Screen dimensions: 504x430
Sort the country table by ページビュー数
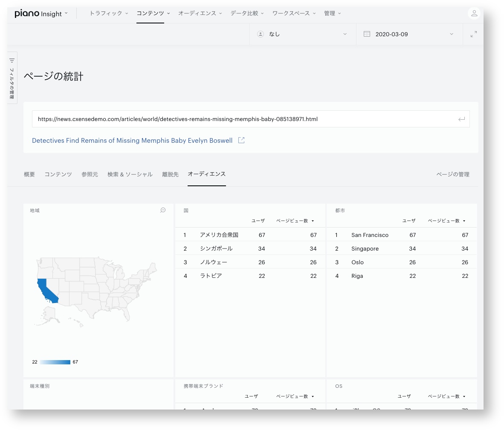point(295,221)
